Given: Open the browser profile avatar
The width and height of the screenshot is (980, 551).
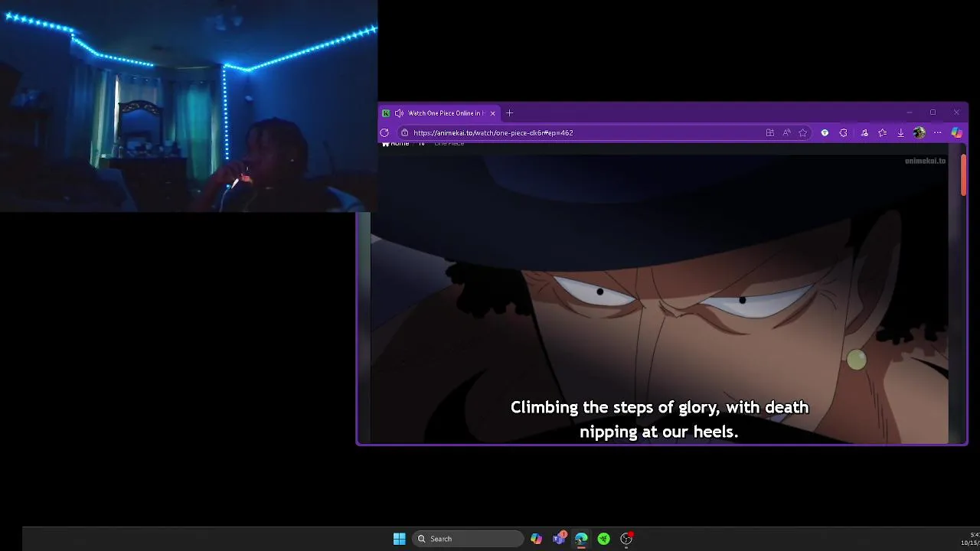Looking at the screenshot, I should pyautogui.click(x=919, y=132).
